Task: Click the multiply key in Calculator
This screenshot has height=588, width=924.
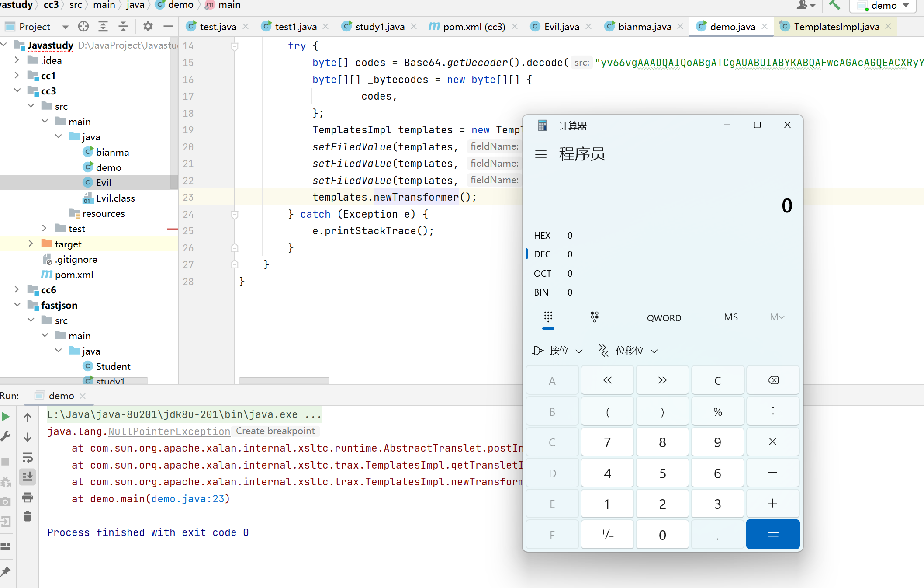Action: click(773, 442)
